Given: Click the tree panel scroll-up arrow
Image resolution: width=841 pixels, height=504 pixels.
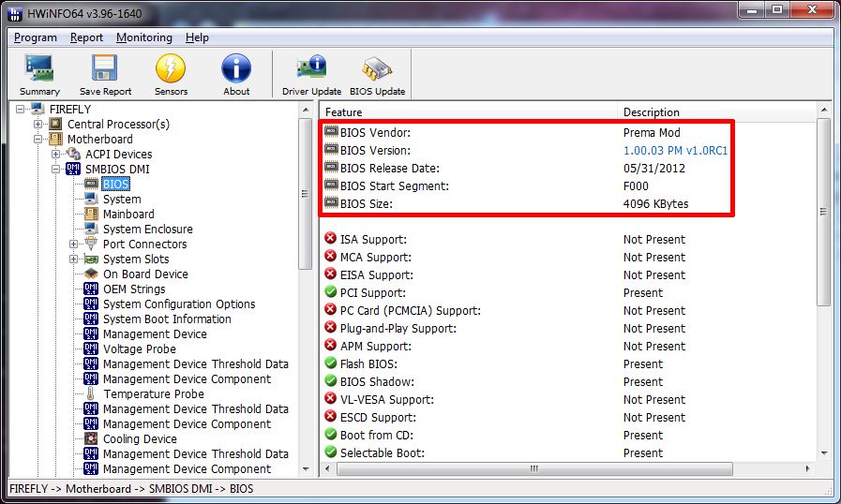Looking at the screenshot, I should [x=306, y=110].
